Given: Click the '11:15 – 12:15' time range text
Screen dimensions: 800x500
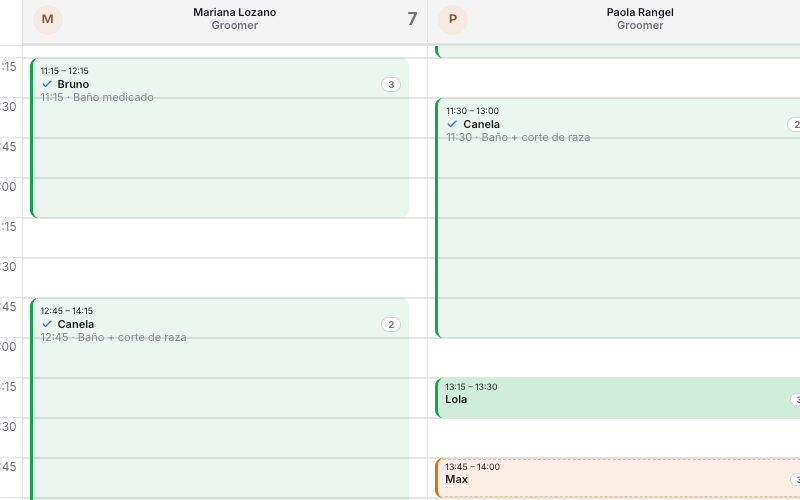Looking at the screenshot, I should coord(64,71).
